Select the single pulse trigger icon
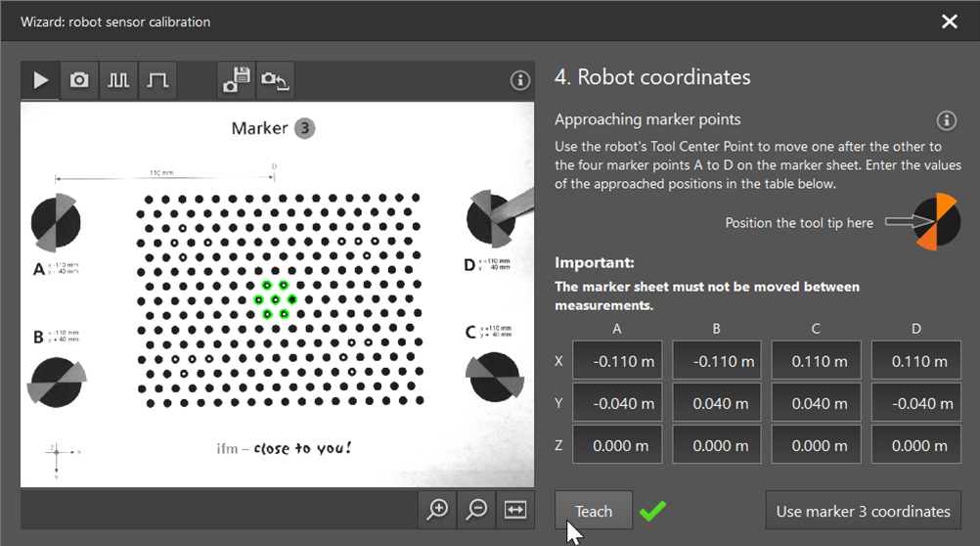Viewport: 980px width, 546px height. point(157,80)
